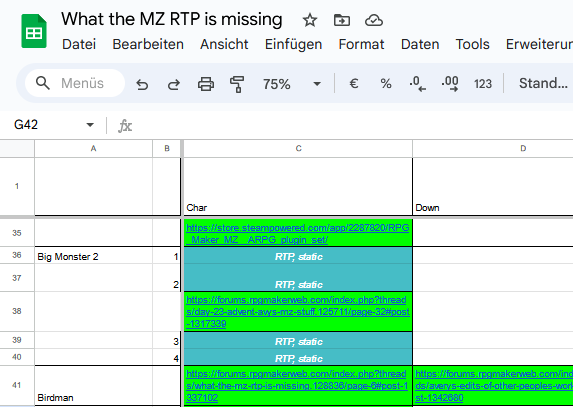
Task: Format as euro currency
Action: [354, 84]
